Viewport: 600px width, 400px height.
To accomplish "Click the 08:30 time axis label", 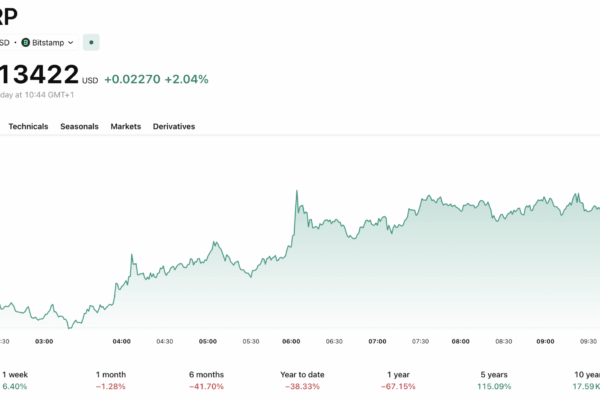I will (x=504, y=341).
